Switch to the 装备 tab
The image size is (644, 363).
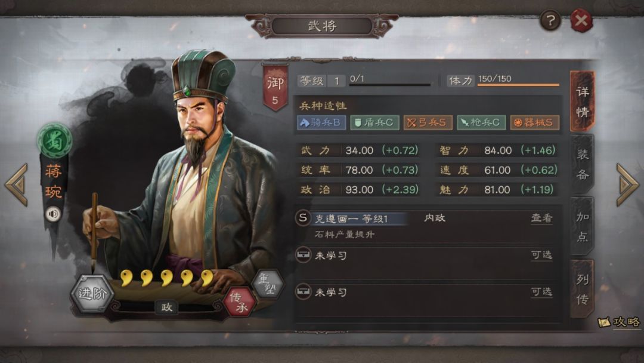pos(583,164)
